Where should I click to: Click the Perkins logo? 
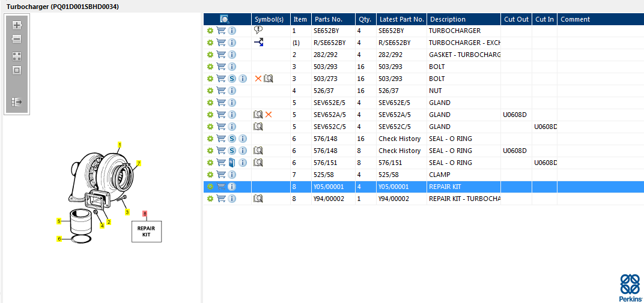tap(630, 287)
